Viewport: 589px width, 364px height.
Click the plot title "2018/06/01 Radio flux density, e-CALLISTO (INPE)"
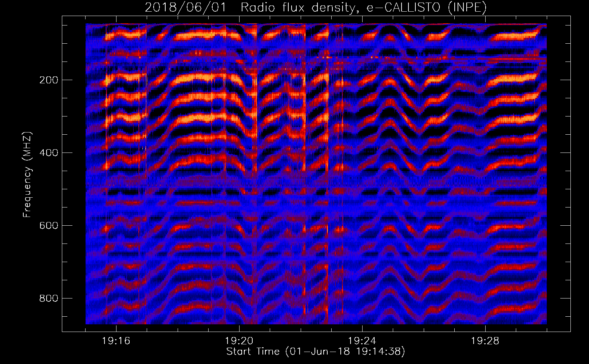(316, 8)
